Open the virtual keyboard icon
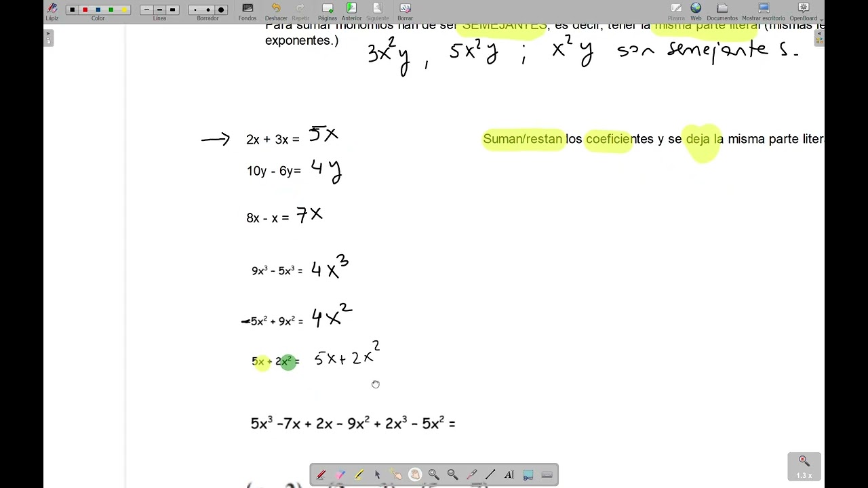Image resolution: width=868 pixels, height=488 pixels. click(547, 474)
